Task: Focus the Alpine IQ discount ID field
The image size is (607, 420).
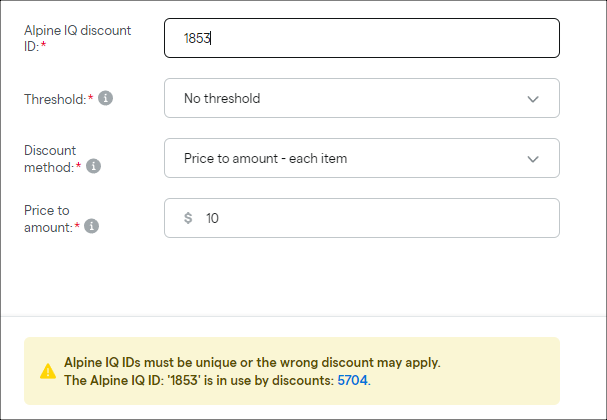Action: pyautogui.click(x=362, y=38)
